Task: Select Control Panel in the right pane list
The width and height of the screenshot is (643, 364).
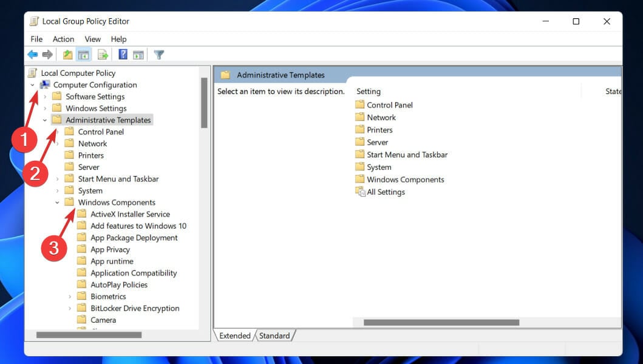Action: coord(390,105)
